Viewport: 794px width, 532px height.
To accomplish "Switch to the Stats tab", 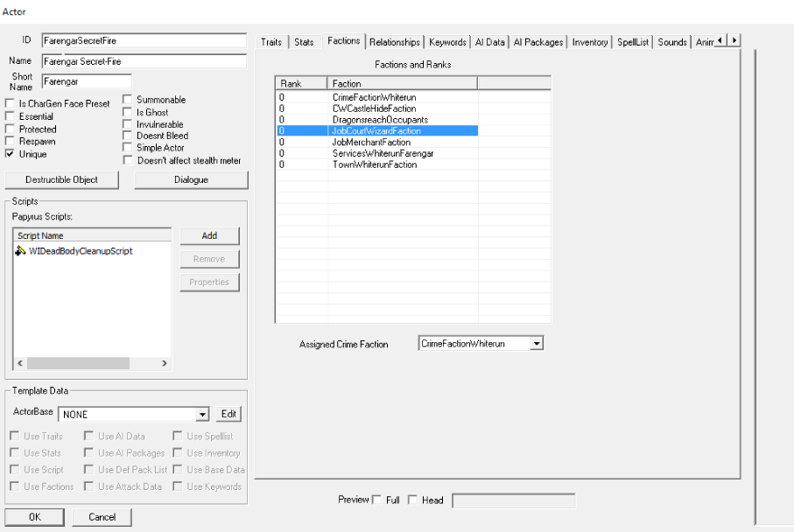I will [x=304, y=42].
